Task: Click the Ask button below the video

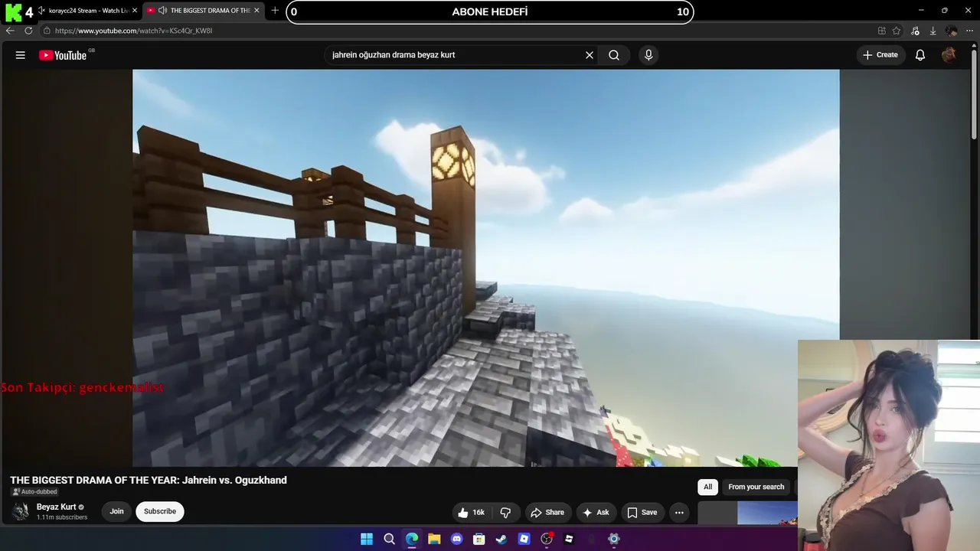Action: pyautogui.click(x=596, y=513)
